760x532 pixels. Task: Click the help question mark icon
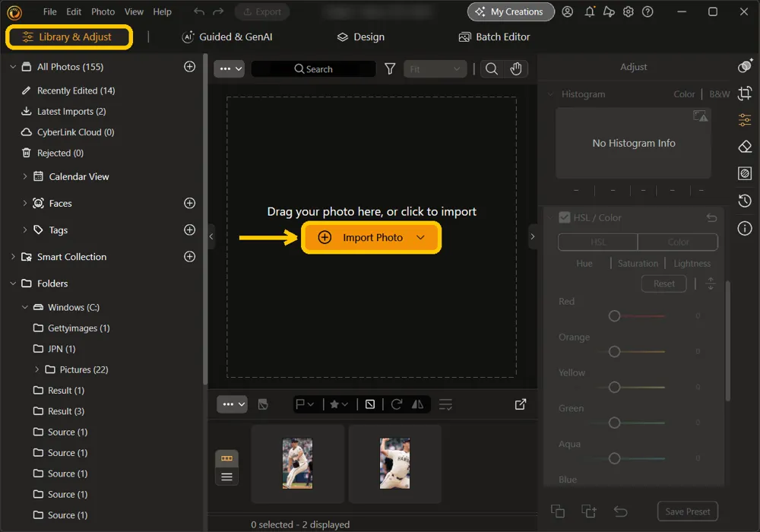point(648,11)
